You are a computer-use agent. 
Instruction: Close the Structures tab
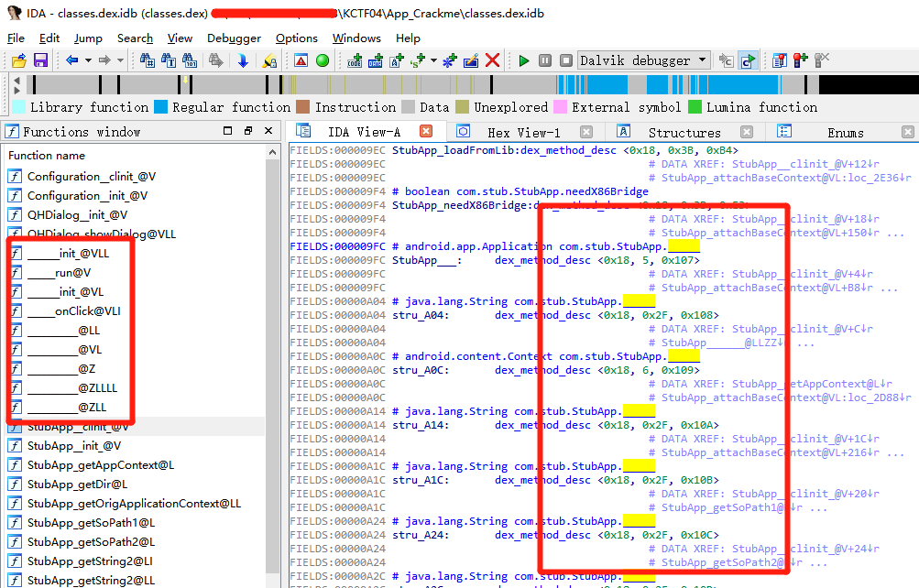click(746, 132)
